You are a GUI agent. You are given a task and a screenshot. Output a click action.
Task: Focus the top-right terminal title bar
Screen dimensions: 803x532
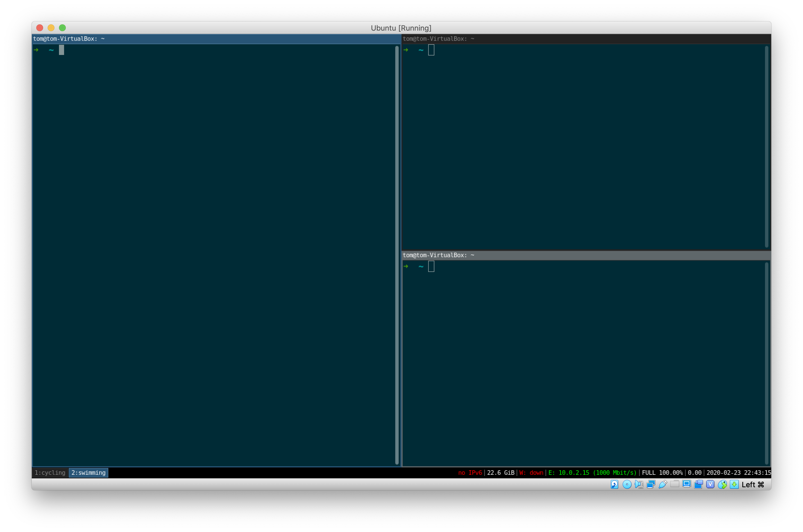pyautogui.click(x=586, y=39)
